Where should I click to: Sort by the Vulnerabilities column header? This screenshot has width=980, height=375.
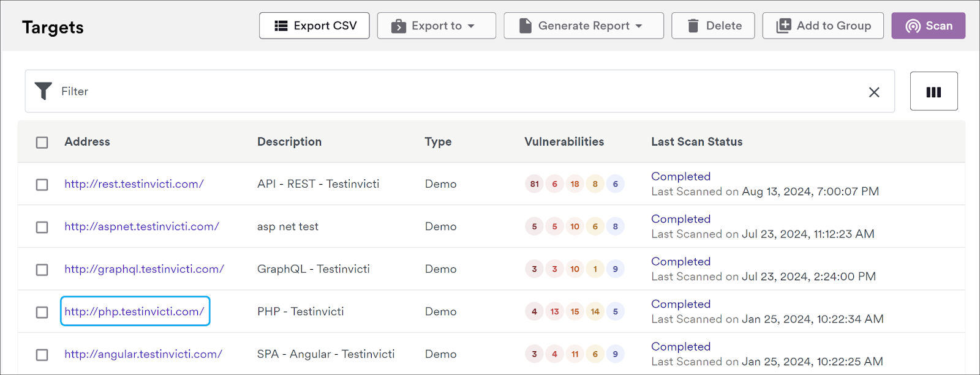point(564,141)
